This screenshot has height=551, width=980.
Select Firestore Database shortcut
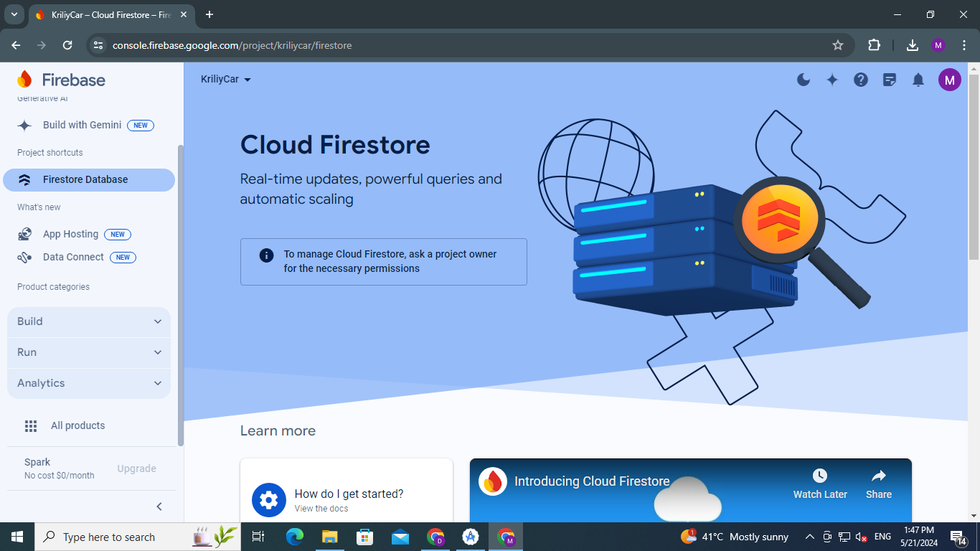89,180
